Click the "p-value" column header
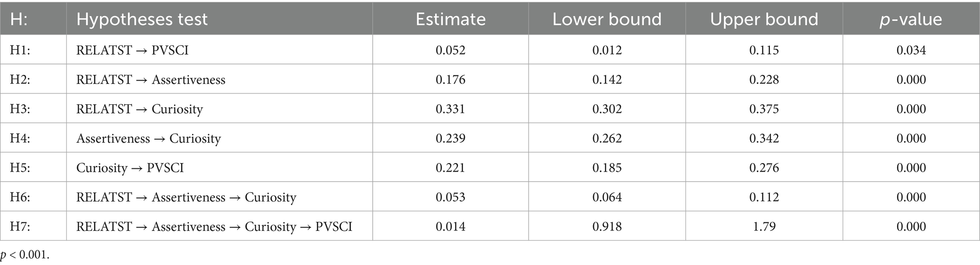 click(x=911, y=19)
